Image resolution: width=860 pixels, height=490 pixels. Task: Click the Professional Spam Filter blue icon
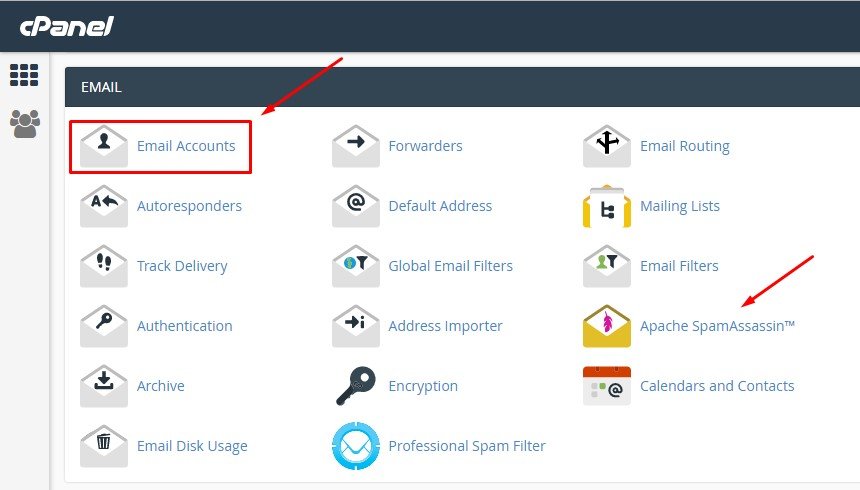tap(355, 446)
